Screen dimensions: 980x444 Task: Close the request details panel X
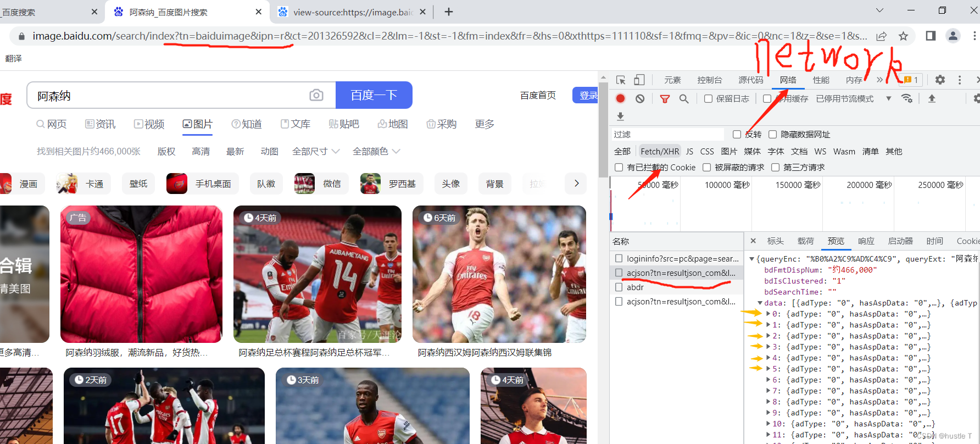point(753,241)
